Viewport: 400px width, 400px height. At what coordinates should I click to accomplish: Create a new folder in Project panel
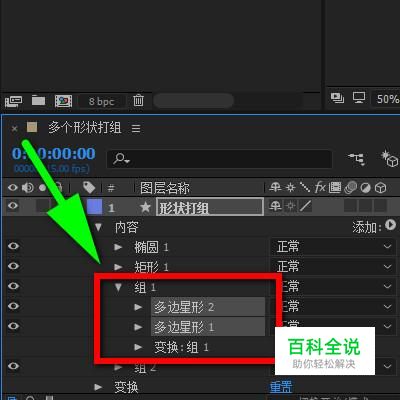(x=38, y=100)
